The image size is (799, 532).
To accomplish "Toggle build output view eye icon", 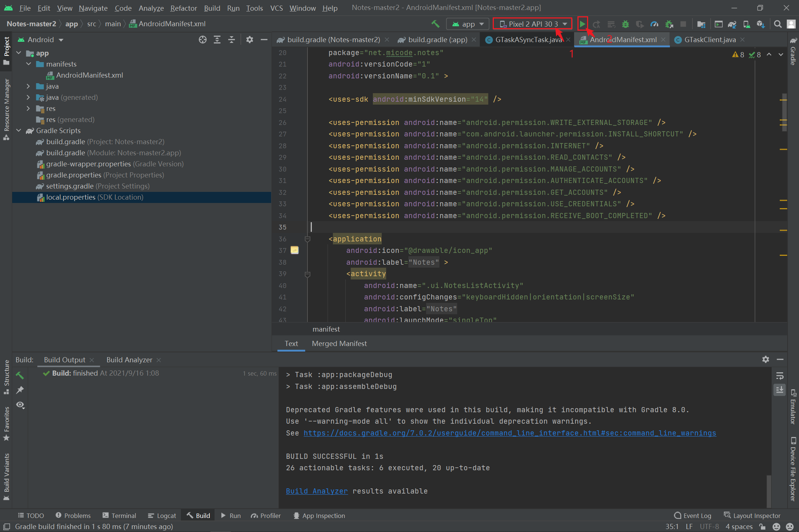I will tap(20, 405).
